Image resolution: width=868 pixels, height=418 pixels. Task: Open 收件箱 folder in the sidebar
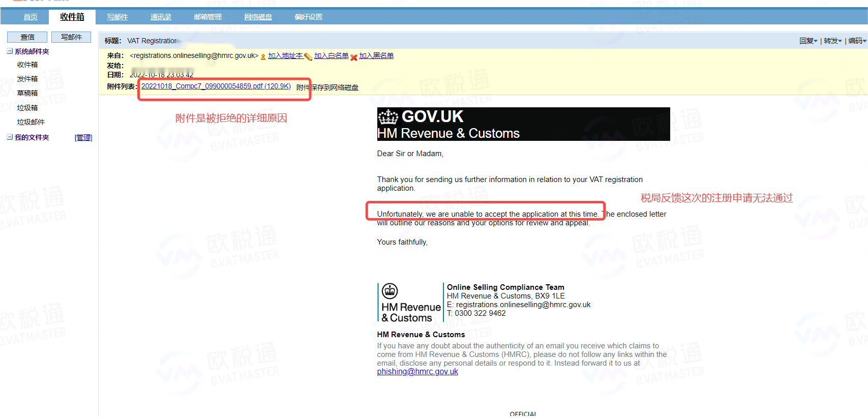point(27,65)
